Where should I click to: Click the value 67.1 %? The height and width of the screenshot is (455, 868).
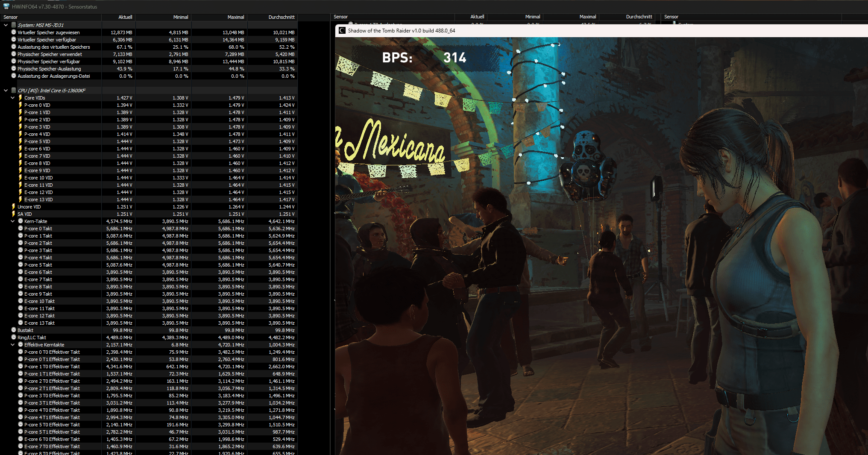click(124, 47)
